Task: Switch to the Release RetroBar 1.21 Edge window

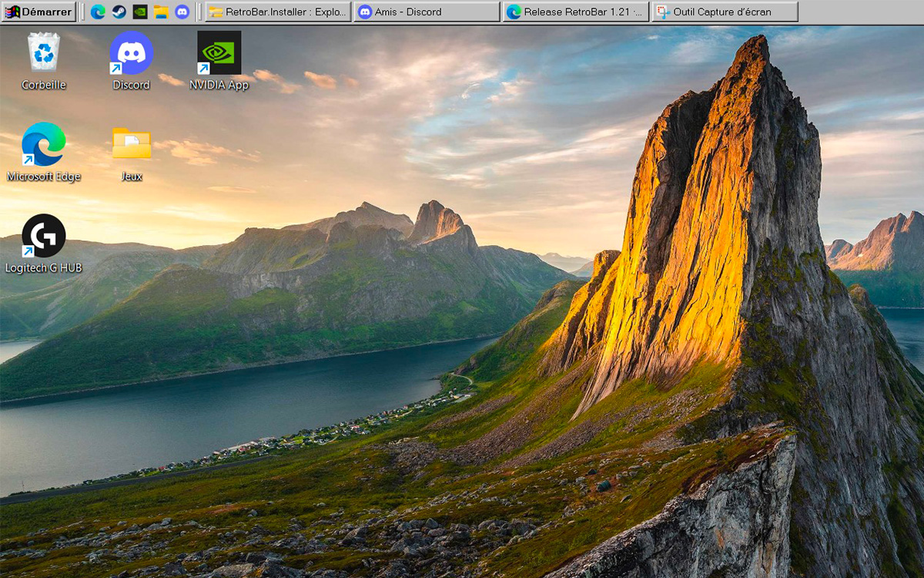Action: coord(575,11)
